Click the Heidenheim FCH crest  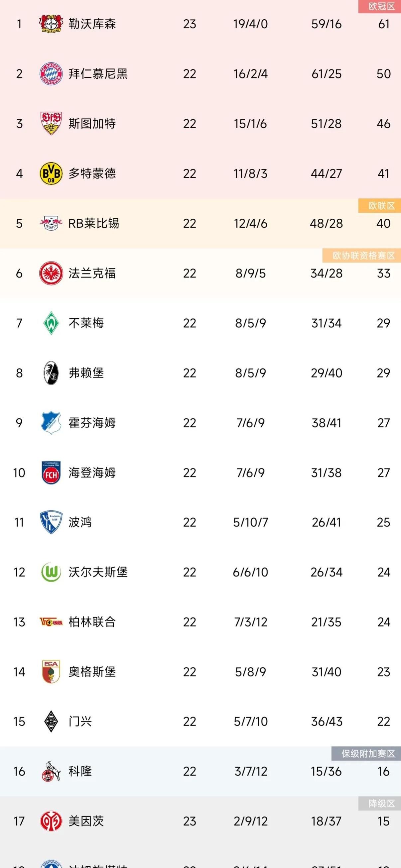[51, 473]
